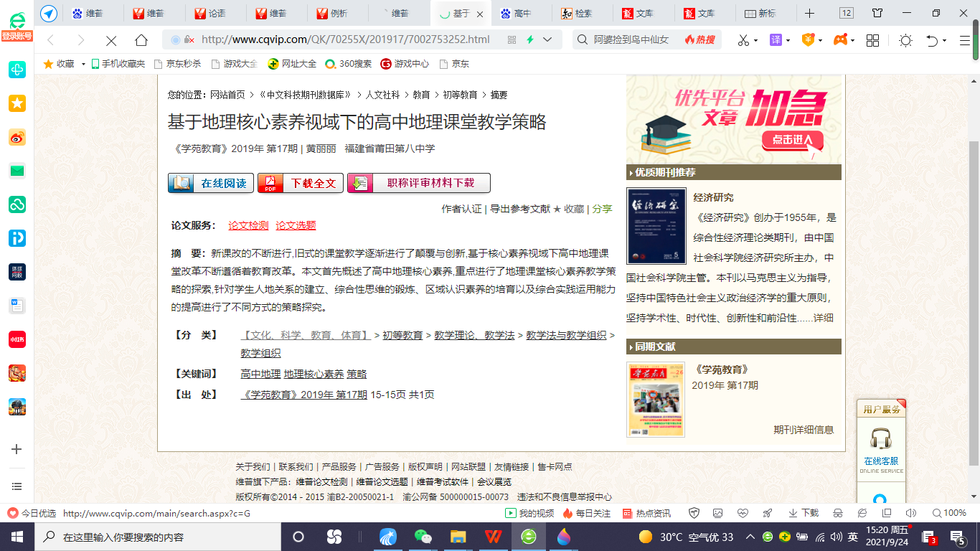Open the 论文检测 link
This screenshot has height=551, width=980.
point(248,225)
